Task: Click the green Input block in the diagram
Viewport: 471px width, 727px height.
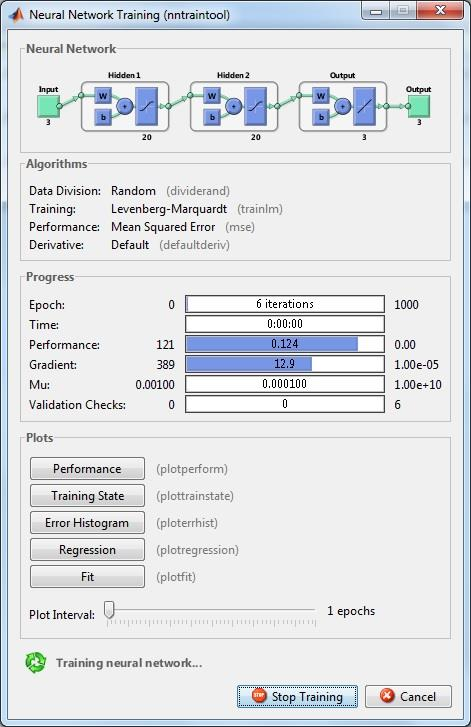Action: tap(48, 106)
